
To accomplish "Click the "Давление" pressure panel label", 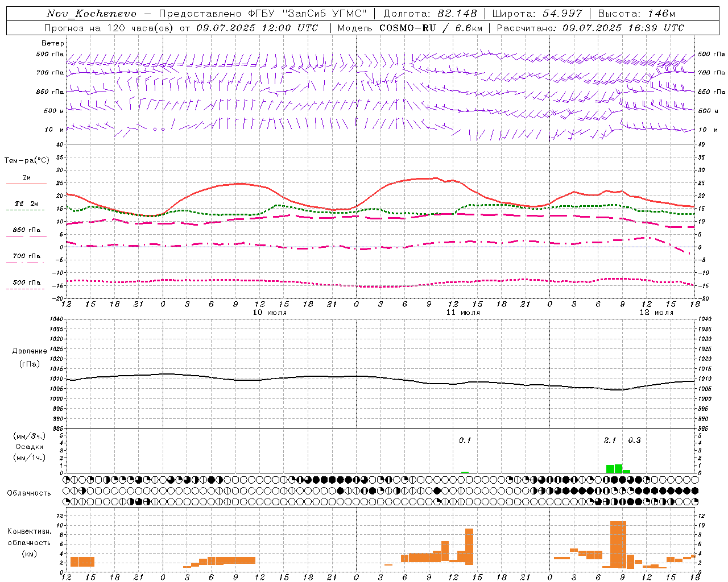I will 30,351.
